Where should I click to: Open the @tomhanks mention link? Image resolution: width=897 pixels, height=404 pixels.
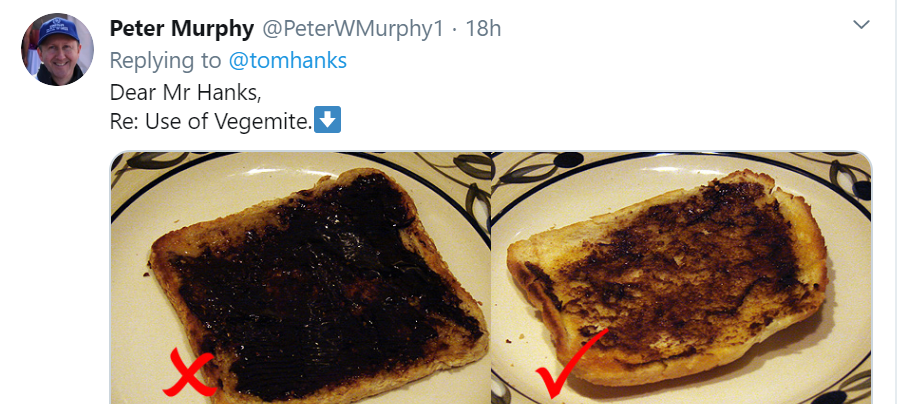(x=288, y=60)
